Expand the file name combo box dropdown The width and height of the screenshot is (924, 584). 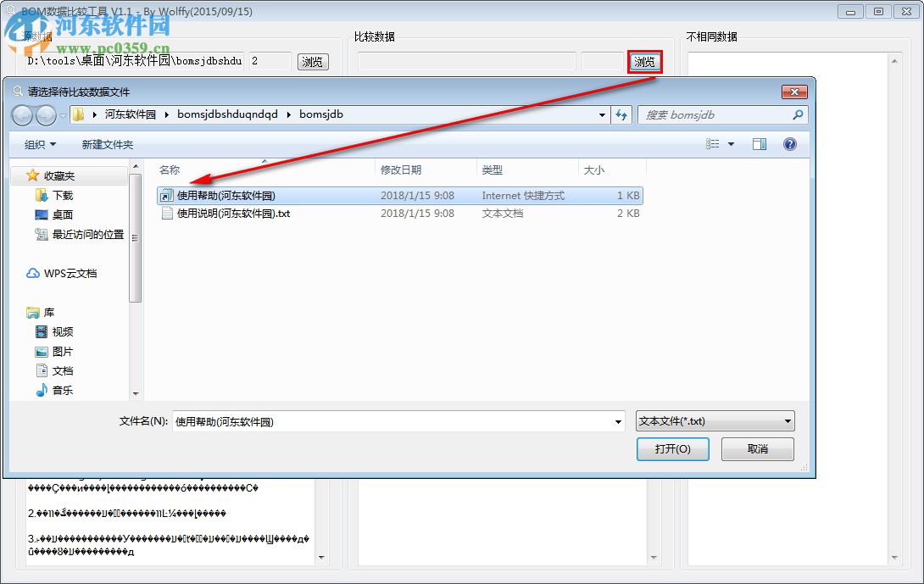[617, 420]
